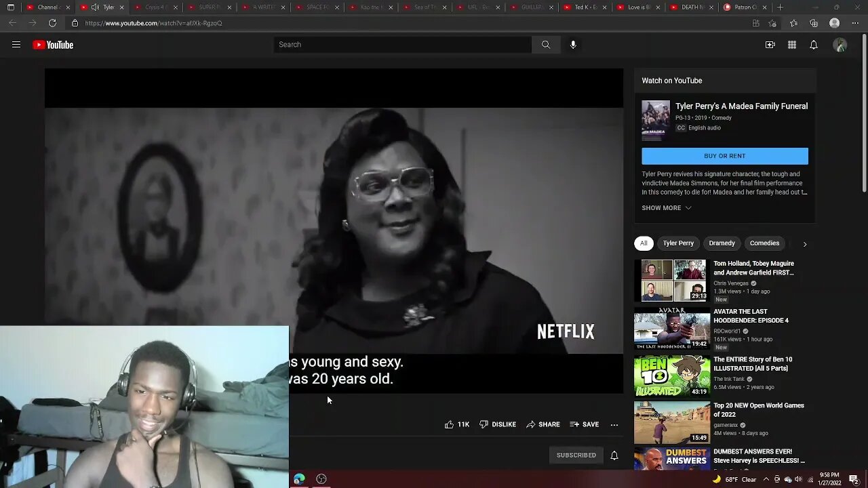Open the taskbar volume control

799,479
